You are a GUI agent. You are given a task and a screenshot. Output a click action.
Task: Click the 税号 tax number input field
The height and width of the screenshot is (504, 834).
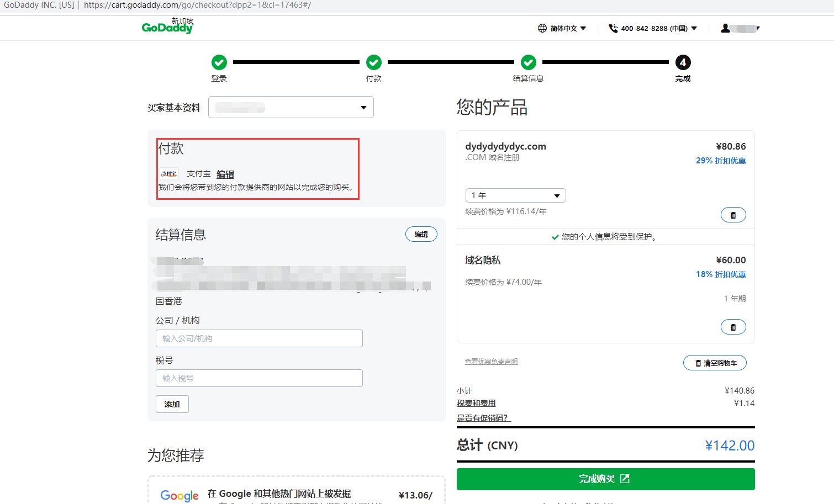coord(259,378)
